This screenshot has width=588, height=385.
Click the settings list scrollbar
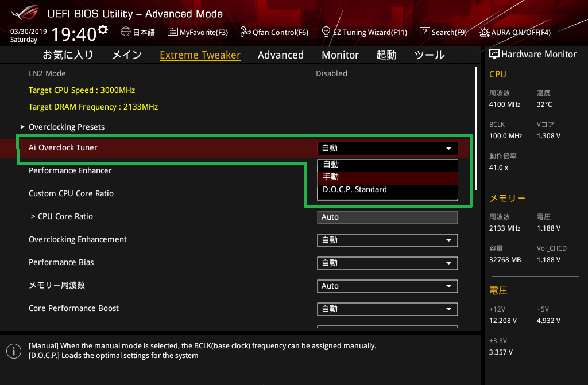[x=475, y=128]
